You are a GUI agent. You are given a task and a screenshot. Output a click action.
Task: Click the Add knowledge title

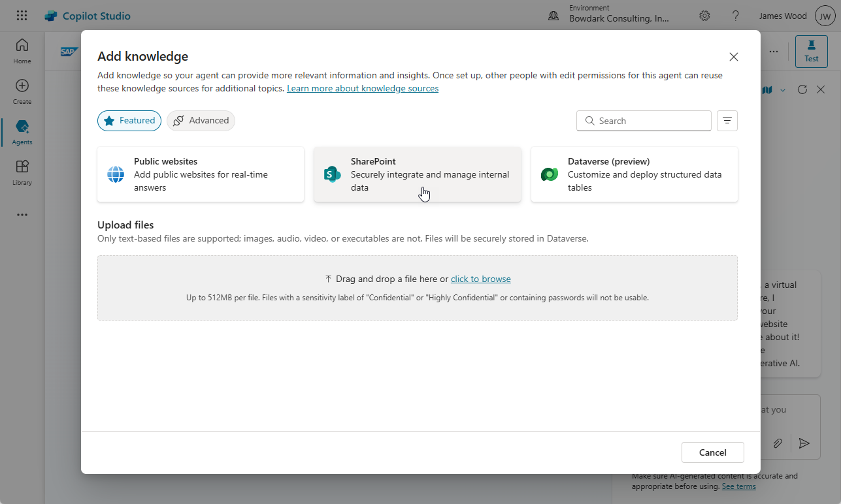tap(142, 57)
